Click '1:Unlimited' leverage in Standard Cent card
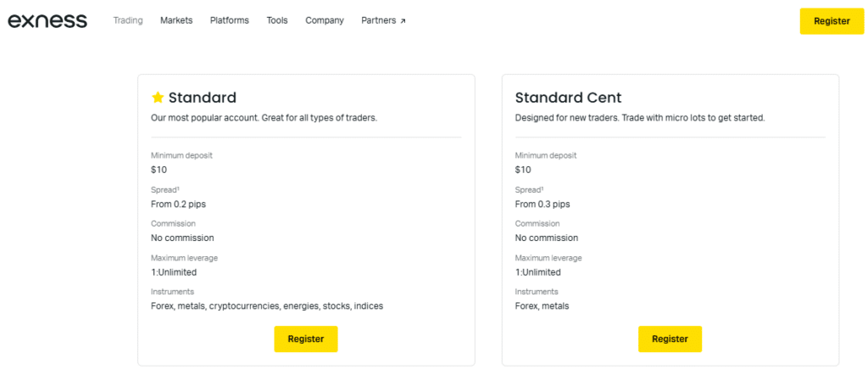 [x=538, y=272]
